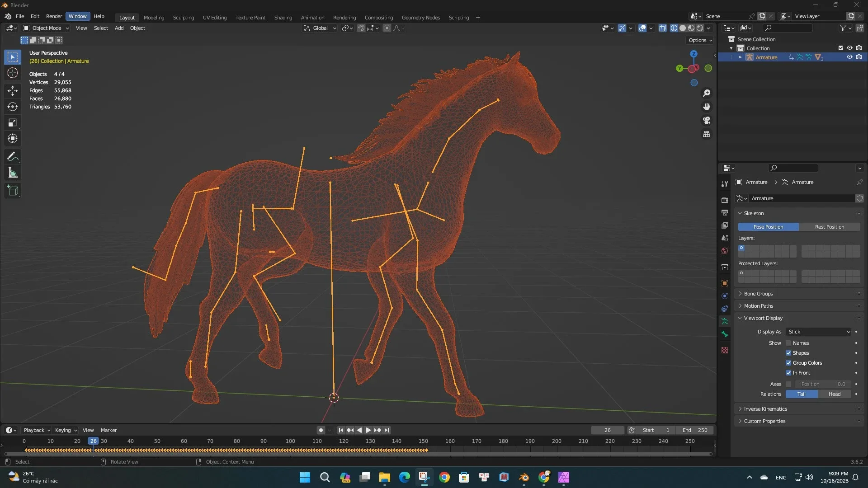Select the Select Box tool

pos(13,57)
